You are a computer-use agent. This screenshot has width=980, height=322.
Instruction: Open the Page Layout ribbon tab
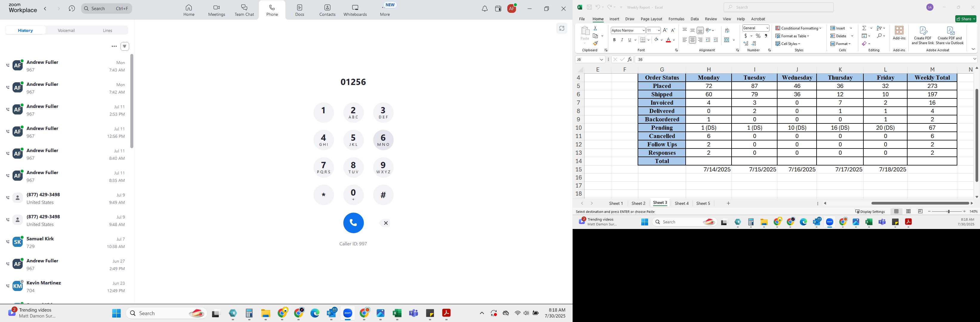click(651, 19)
